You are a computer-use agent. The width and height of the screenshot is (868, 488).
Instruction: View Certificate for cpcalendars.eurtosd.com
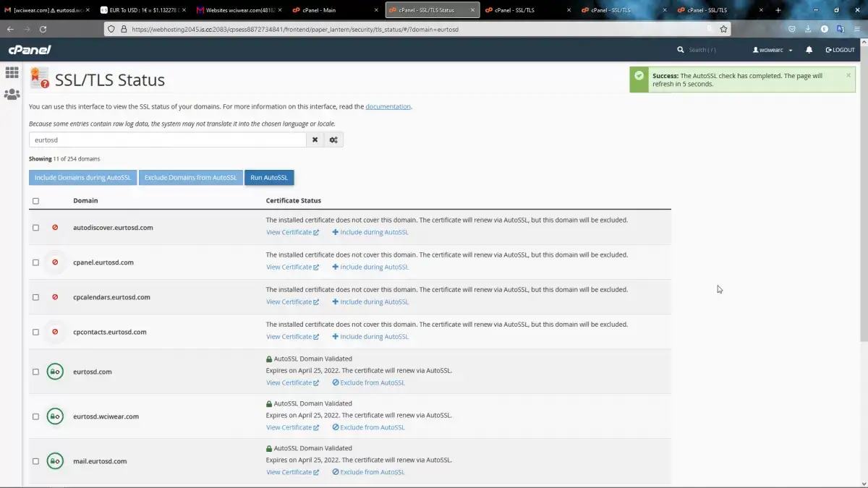point(292,301)
